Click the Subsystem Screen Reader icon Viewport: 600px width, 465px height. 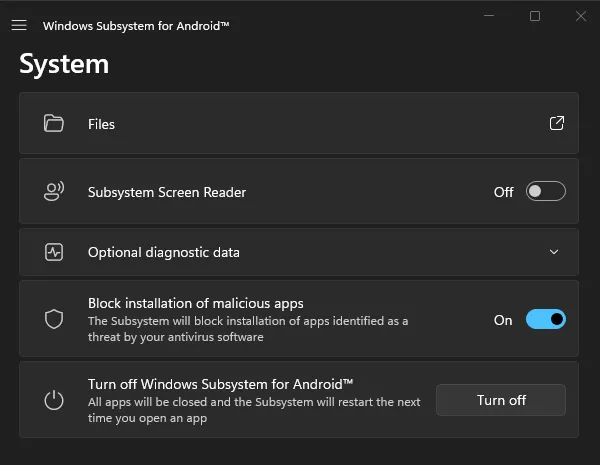(x=54, y=191)
